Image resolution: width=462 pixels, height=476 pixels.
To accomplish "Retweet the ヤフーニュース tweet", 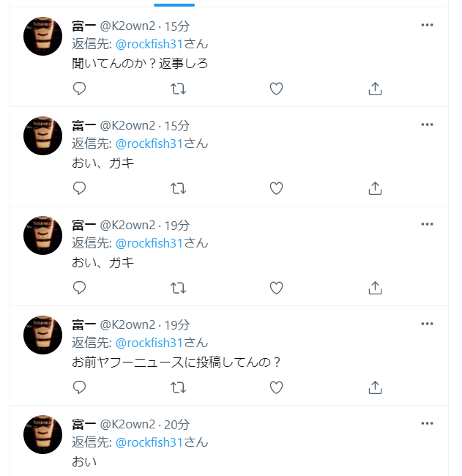I will click(178, 387).
